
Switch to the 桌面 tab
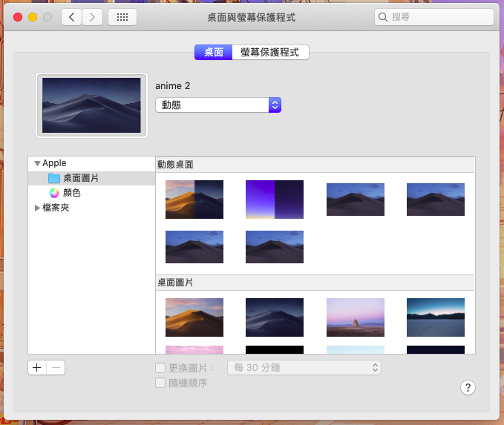click(213, 53)
